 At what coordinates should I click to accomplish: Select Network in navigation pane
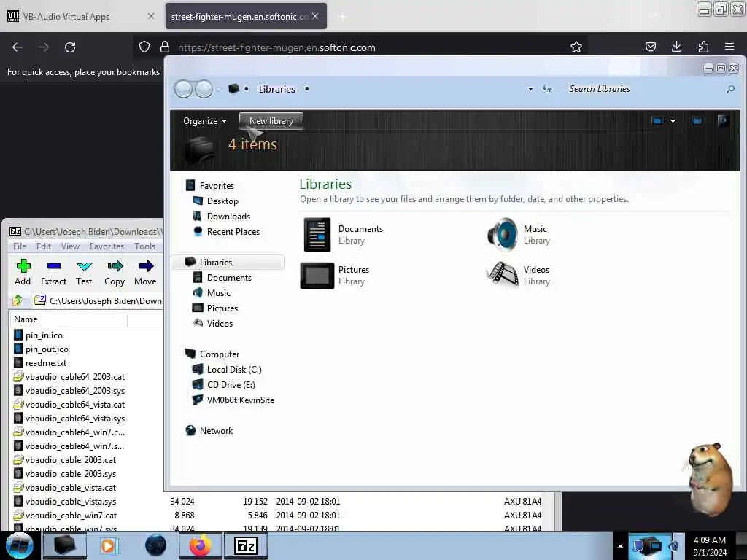tap(216, 430)
